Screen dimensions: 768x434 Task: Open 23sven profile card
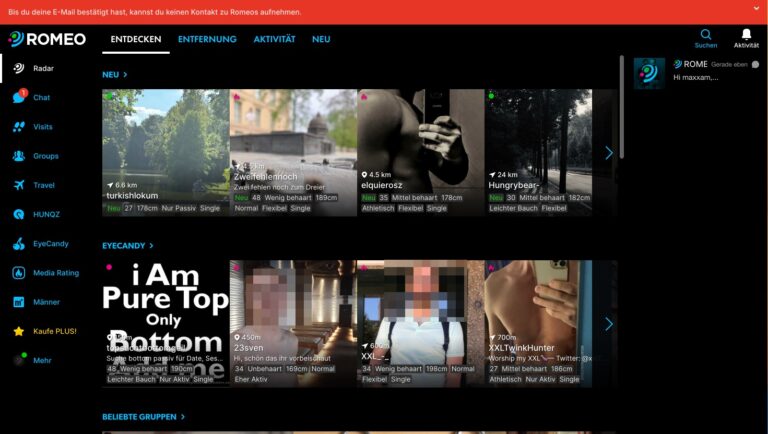tap(293, 324)
